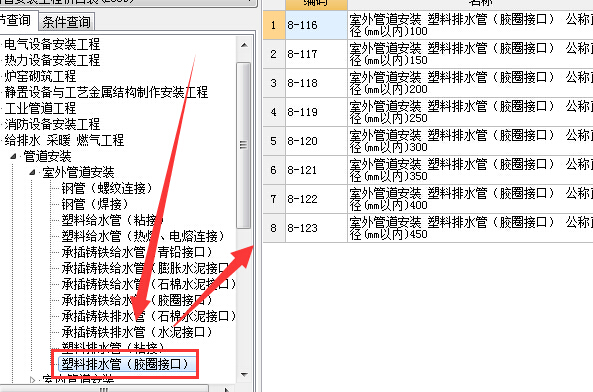Select 塑料给水管（热熔、电熔连接）
This screenshot has width=593, height=392.
click(x=143, y=236)
